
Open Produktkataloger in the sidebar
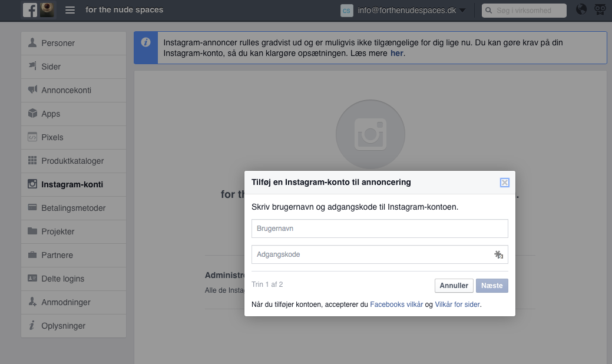tap(74, 161)
